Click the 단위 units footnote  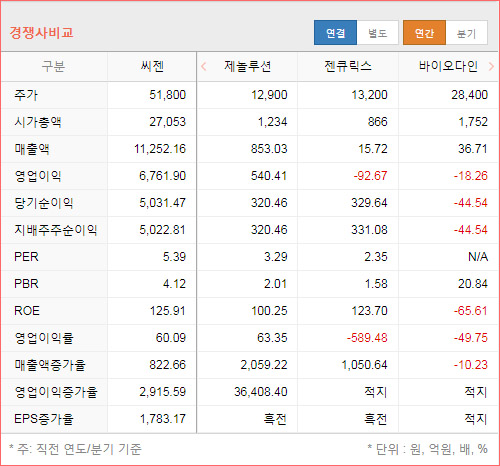pos(427,449)
